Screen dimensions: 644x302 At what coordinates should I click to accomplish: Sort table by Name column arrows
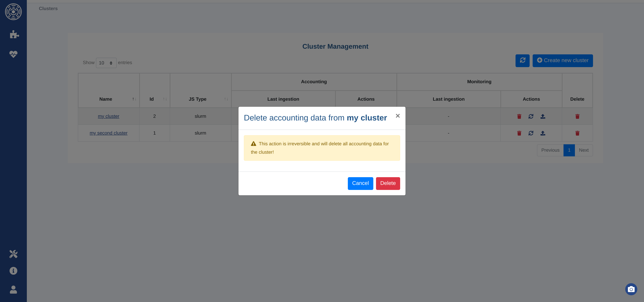tap(134, 99)
